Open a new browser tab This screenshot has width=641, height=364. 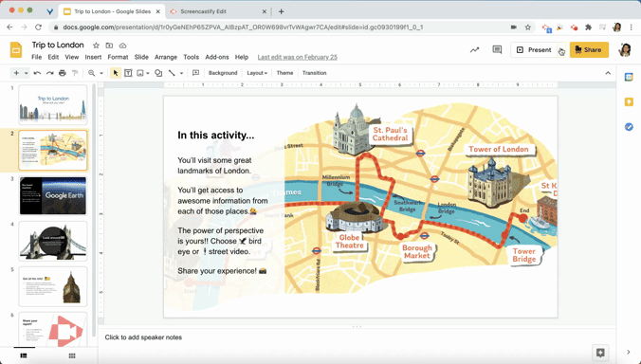(x=282, y=11)
